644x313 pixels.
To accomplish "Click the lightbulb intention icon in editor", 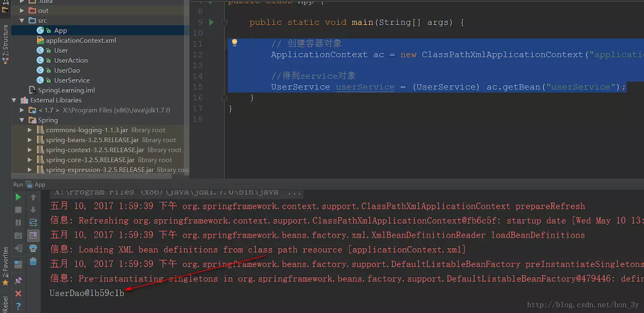I will click(x=234, y=43).
